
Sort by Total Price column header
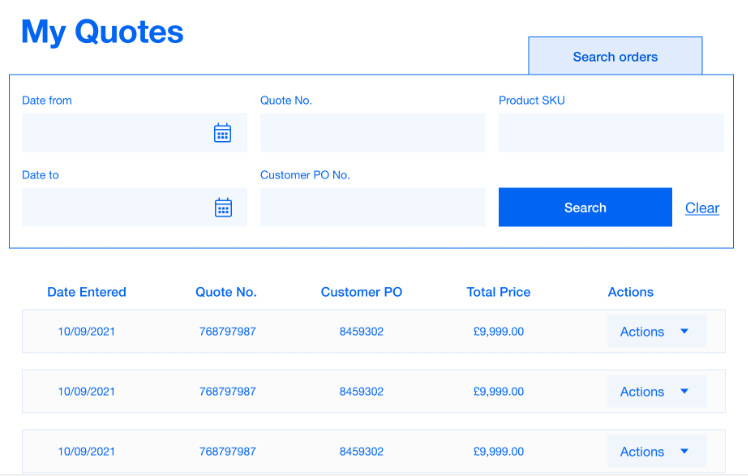click(498, 292)
